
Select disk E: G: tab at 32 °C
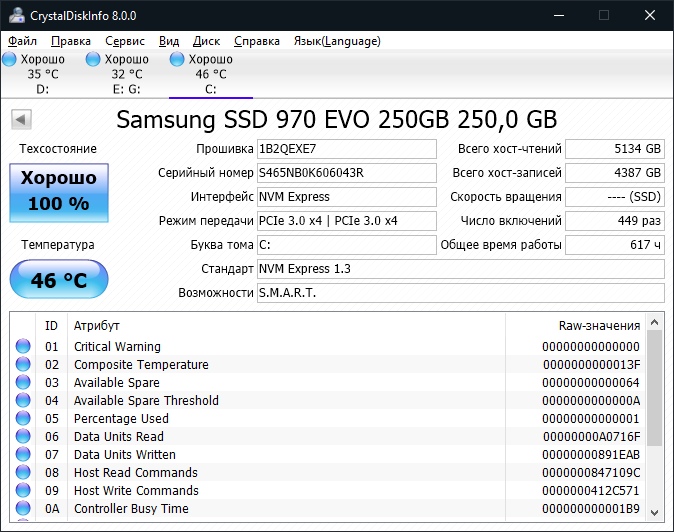tap(126, 74)
